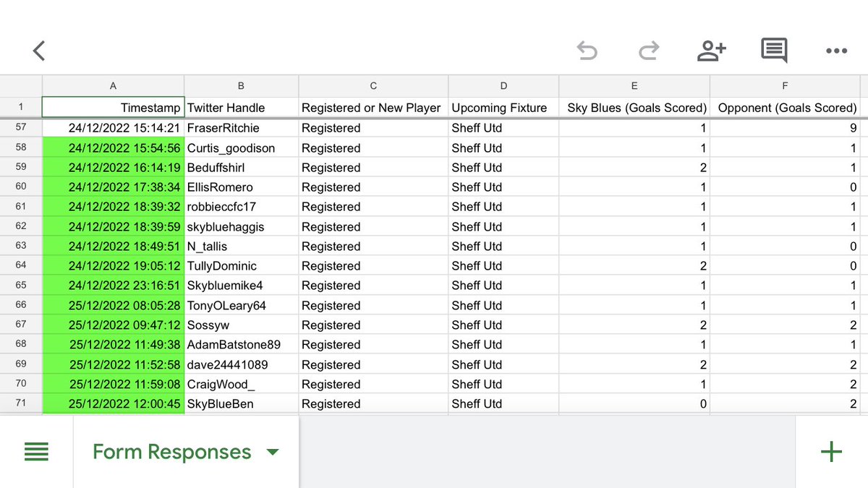Select the TonyOLeary64 cell
Screen dimensions: 868x488
[x=241, y=305]
